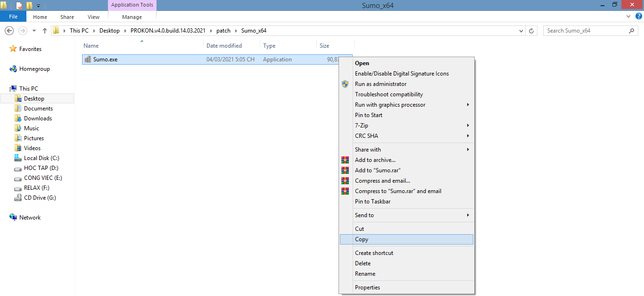Open the recent locations dropdown arrow
The height and width of the screenshot is (296, 644).
(34, 31)
